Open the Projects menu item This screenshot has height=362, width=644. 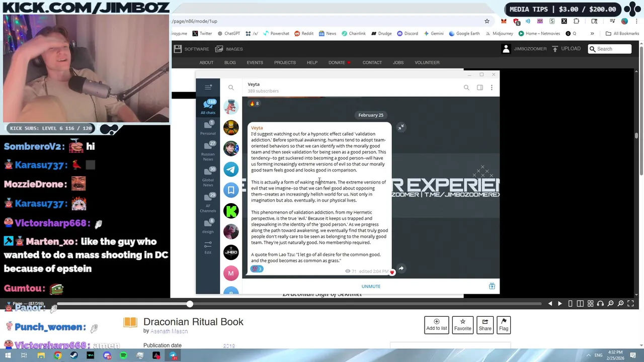[285, 63]
